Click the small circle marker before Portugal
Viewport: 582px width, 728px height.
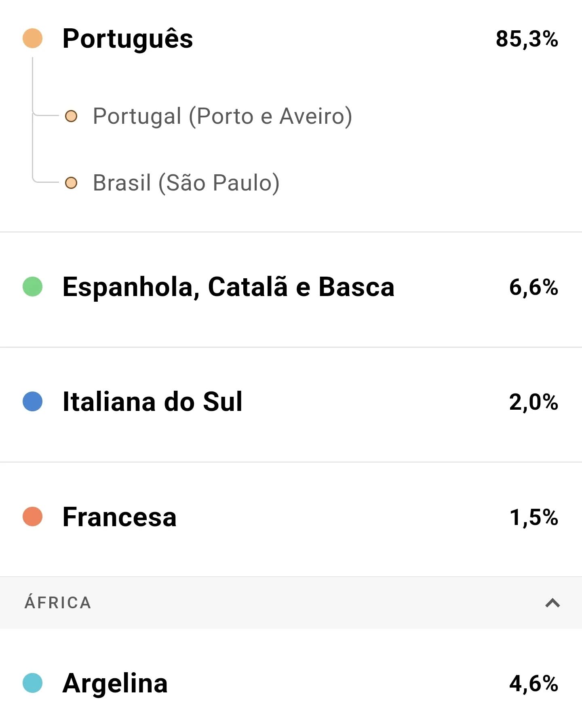[x=71, y=116]
